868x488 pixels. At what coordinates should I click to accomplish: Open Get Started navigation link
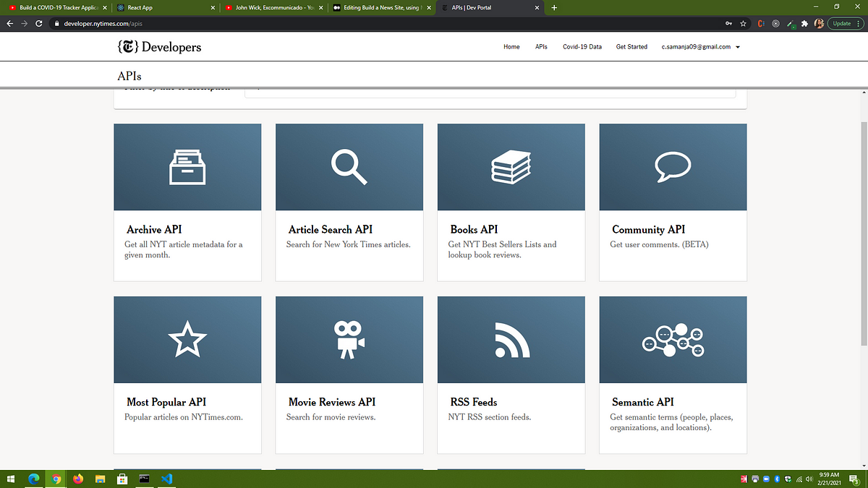[x=631, y=47]
